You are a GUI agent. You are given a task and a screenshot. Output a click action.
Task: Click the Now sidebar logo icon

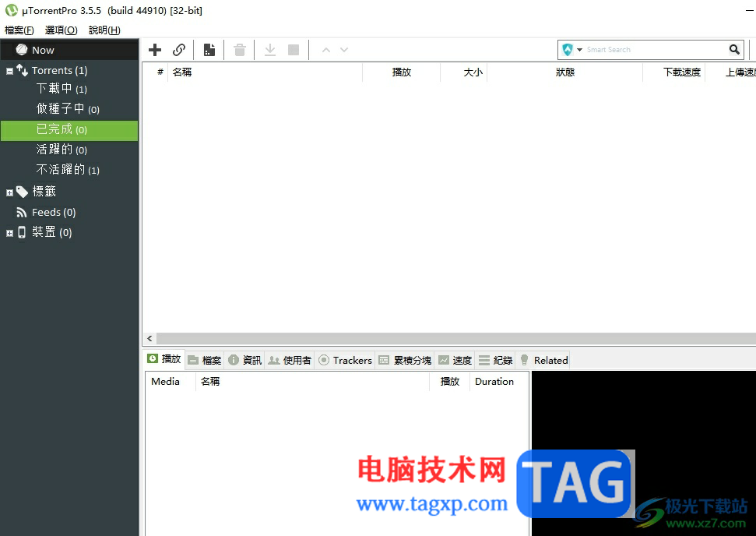pos(22,50)
